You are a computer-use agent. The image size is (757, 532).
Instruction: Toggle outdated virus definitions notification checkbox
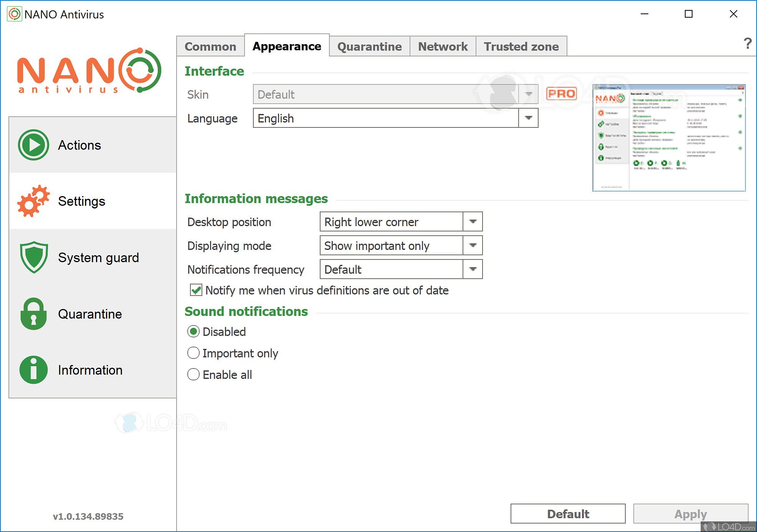tap(196, 290)
